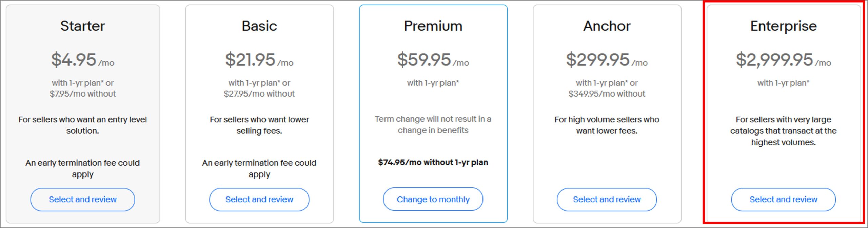
Task: Choose Select and review for Anchor plan
Action: click(x=607, y=200)
